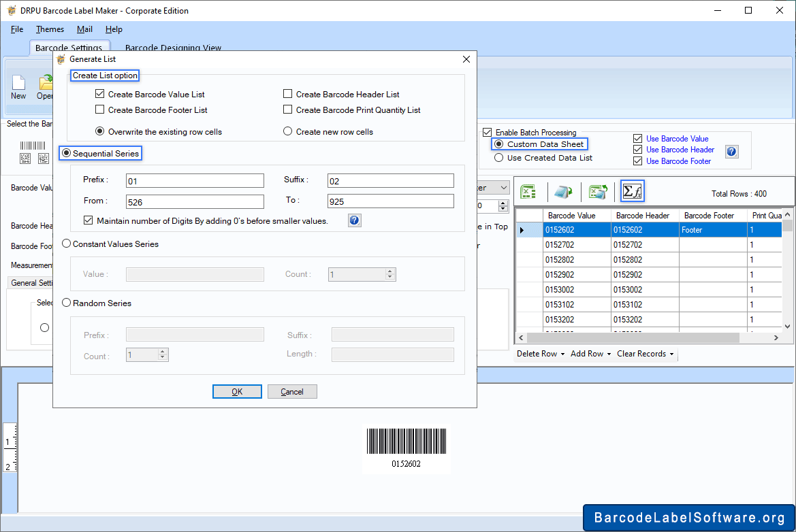
Task: Click the barcode thumbnail icon under Select the Barcode
Action: pos(31,146)
